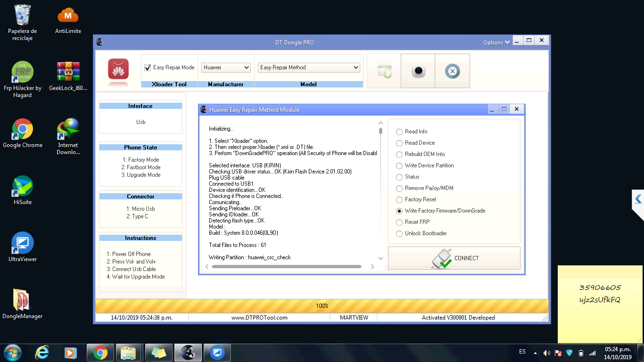The height and width of the screenshot is (362, 644).
Task: Switch to Chrome in taskbar
Action: 100,352
